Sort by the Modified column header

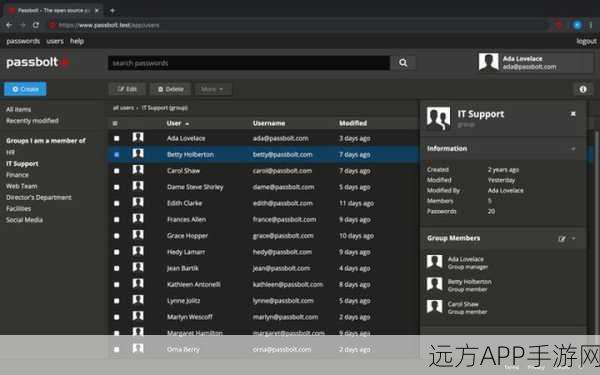(353, 123)
